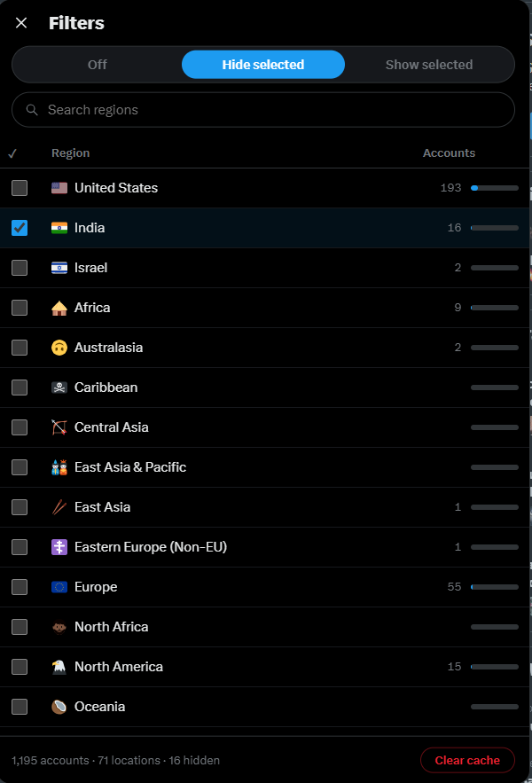Click the United States count 193
Viewport: 532px width, 783px height.
(450, 188)
